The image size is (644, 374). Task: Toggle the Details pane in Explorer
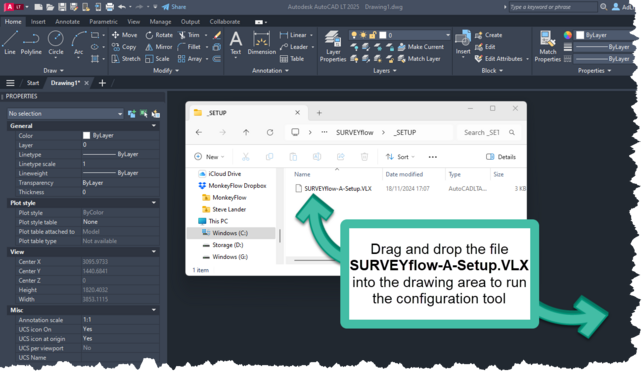(x=501, y=157)
